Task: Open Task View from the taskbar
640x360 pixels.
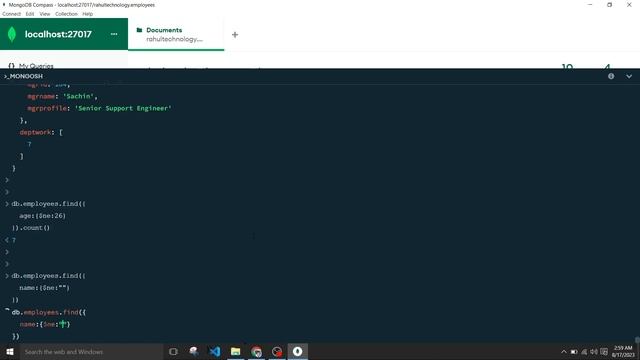Action: [x=173, y=351]
